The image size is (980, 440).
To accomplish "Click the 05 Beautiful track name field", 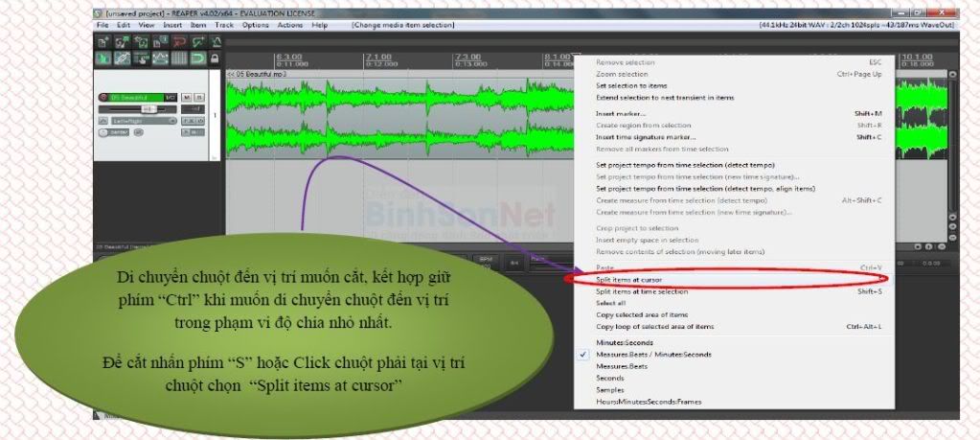I will [x=134, y=98].
